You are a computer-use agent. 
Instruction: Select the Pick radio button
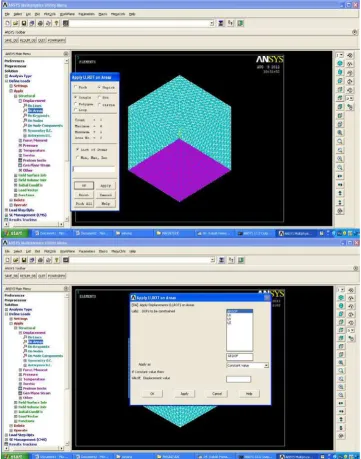[76, 87]
